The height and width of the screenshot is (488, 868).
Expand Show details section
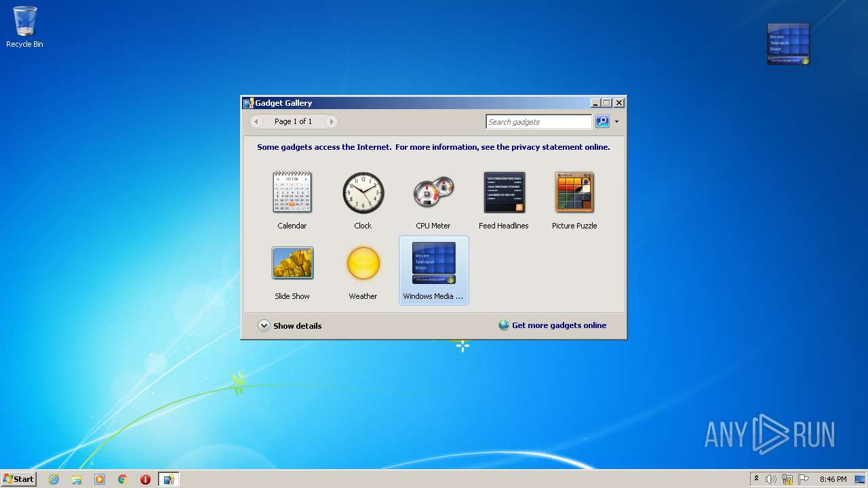tap(290, 325)
